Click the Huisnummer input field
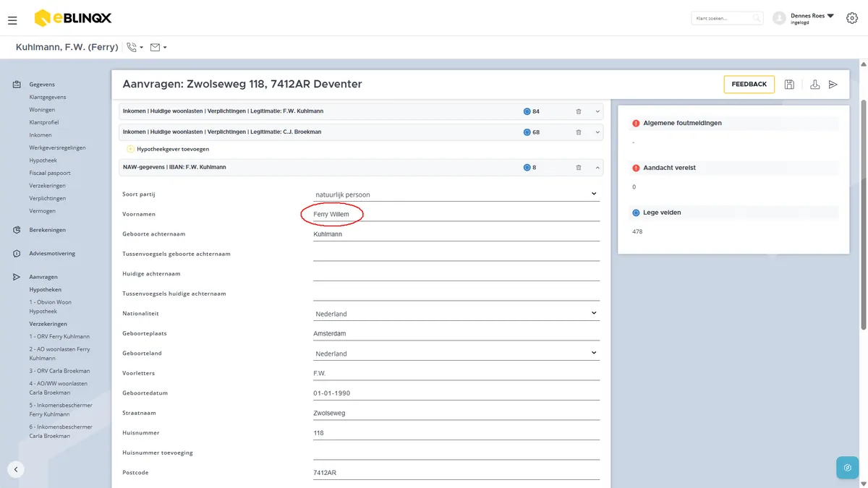The height and width of the screenshot is (488, 868). coord(456,433)
